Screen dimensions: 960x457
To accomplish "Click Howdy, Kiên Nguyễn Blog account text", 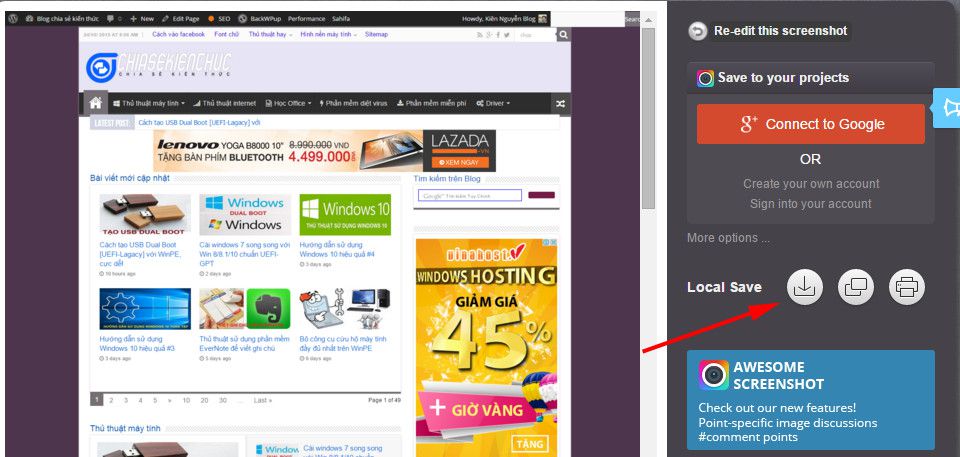I will pyautogui.click(x=499, y=18).
